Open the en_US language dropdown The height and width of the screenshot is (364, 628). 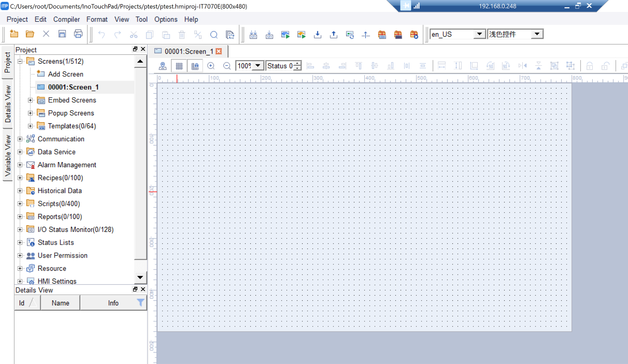479,34
